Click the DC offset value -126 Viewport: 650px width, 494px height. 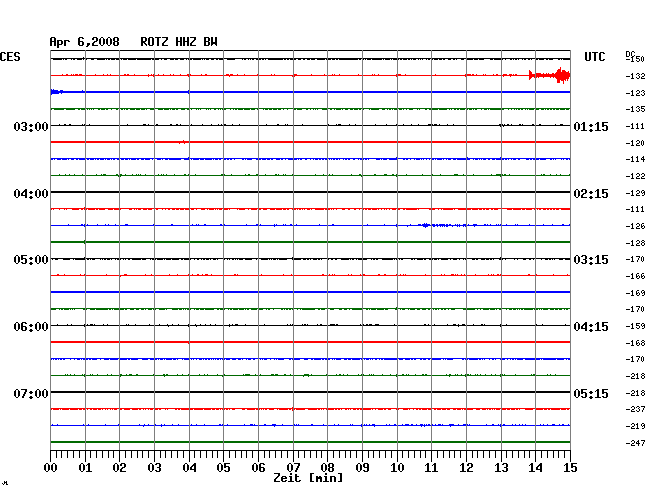(635, 226)
